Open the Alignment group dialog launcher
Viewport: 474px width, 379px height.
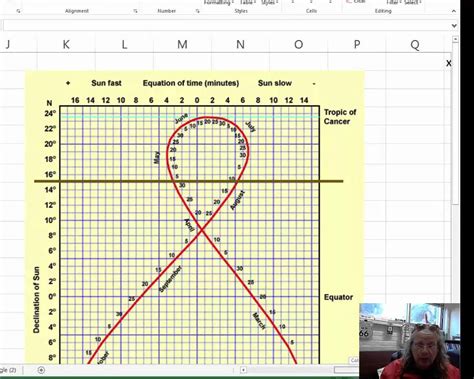click(135, 11)
